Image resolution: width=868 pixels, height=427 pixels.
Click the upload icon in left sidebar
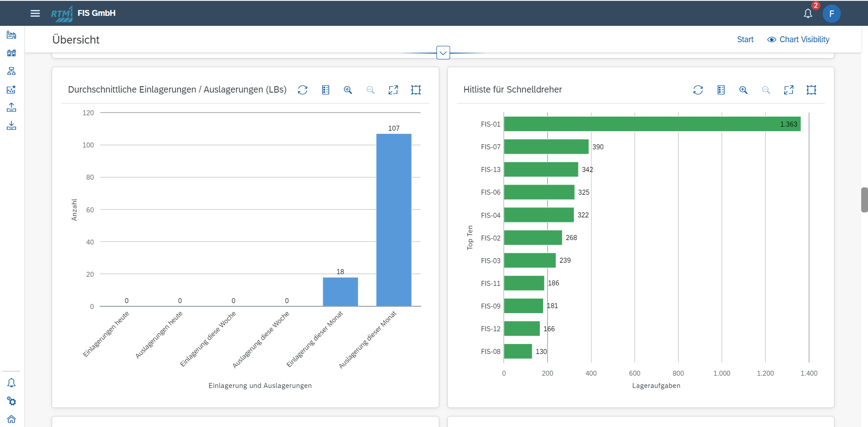click(x=11, y=108)
